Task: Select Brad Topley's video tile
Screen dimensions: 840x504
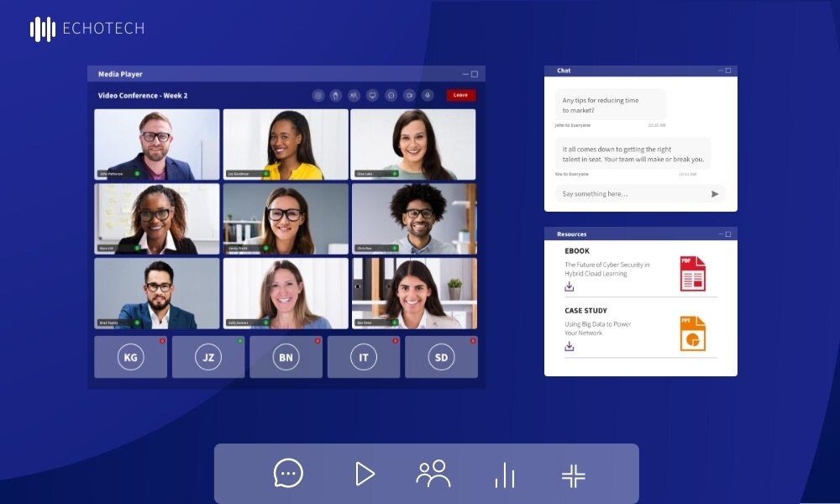Action: 157,293
